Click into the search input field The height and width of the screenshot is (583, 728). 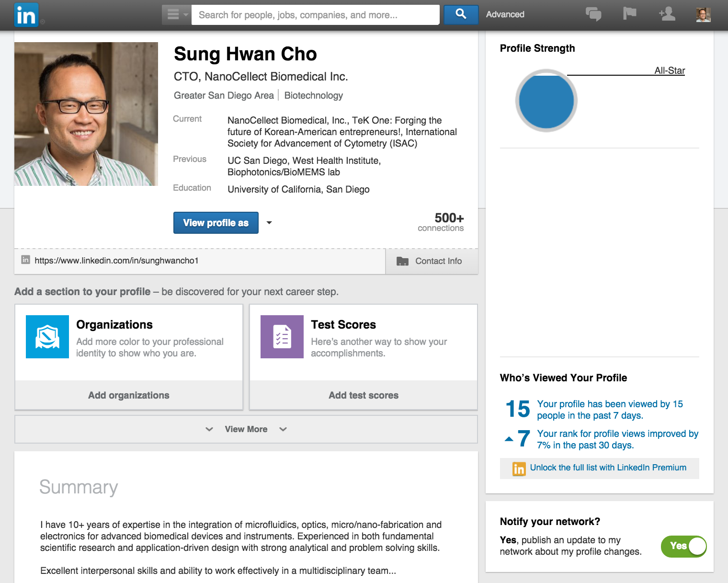[x=315, y=15]
